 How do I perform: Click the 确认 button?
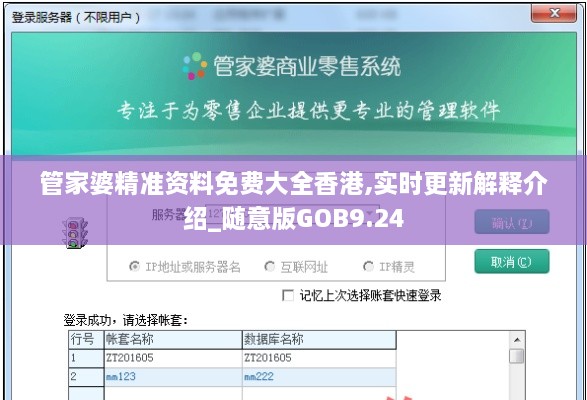[512, 222]
